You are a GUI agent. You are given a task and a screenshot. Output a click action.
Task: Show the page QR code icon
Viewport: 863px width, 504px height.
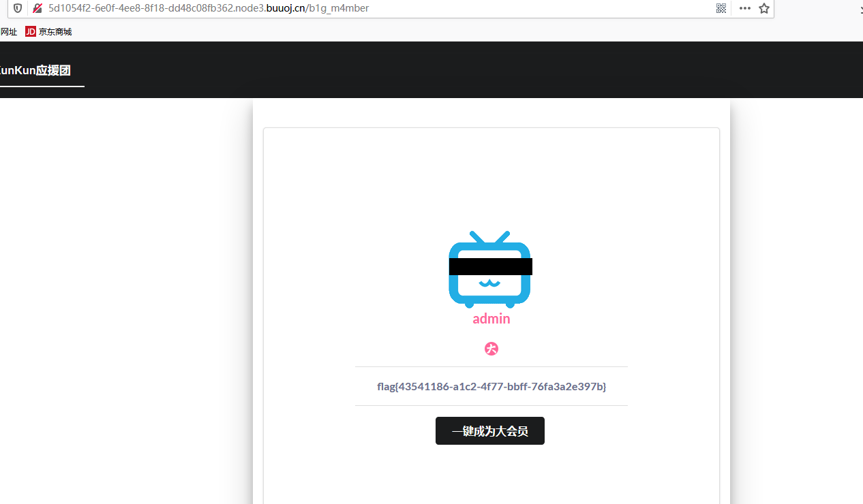click(x=721, y=8)
